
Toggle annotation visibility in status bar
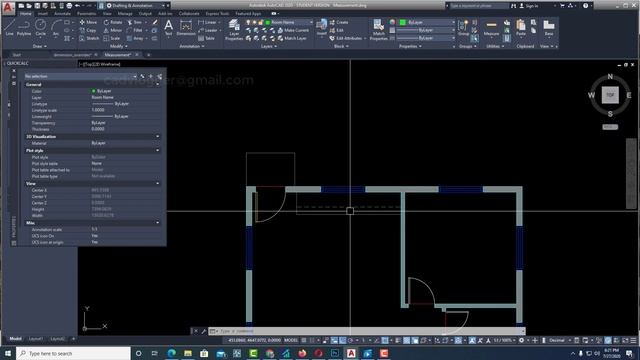click(472, 340)
